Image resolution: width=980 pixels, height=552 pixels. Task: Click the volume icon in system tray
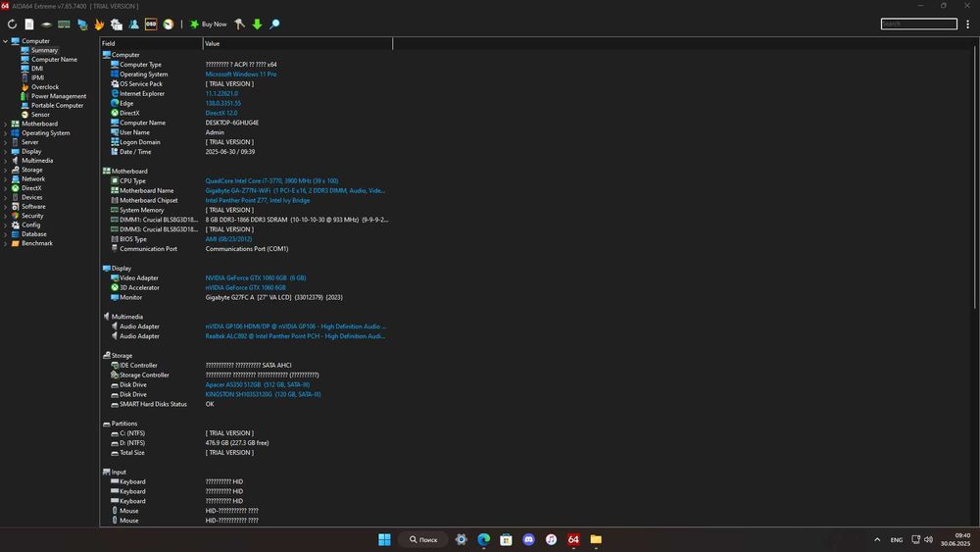pos(929,539)
